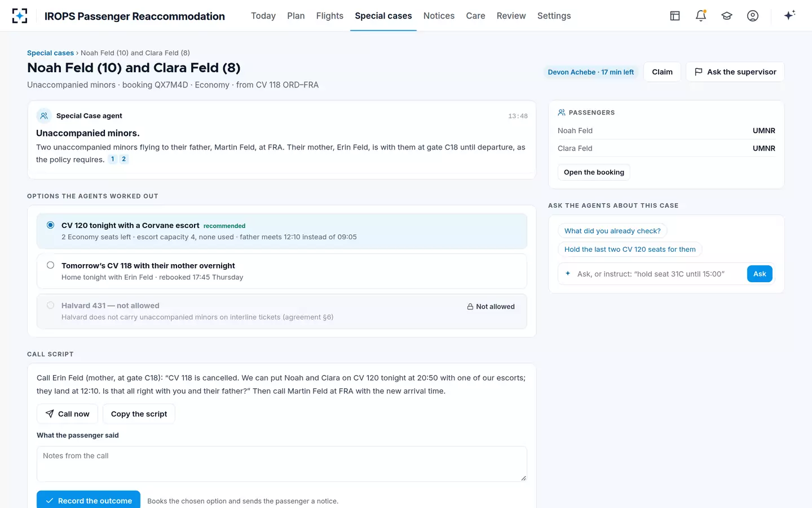Click the Special cases breadcrumb link
The width and height of the screenshot is (812, 508).
[51, 53]
